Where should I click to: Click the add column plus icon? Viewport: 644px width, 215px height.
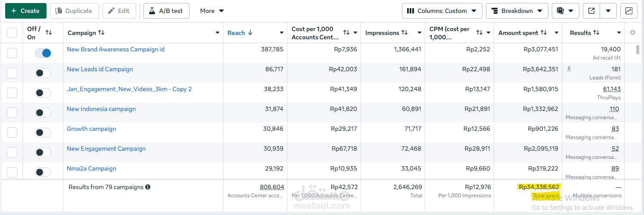click(x=633, y=32)
